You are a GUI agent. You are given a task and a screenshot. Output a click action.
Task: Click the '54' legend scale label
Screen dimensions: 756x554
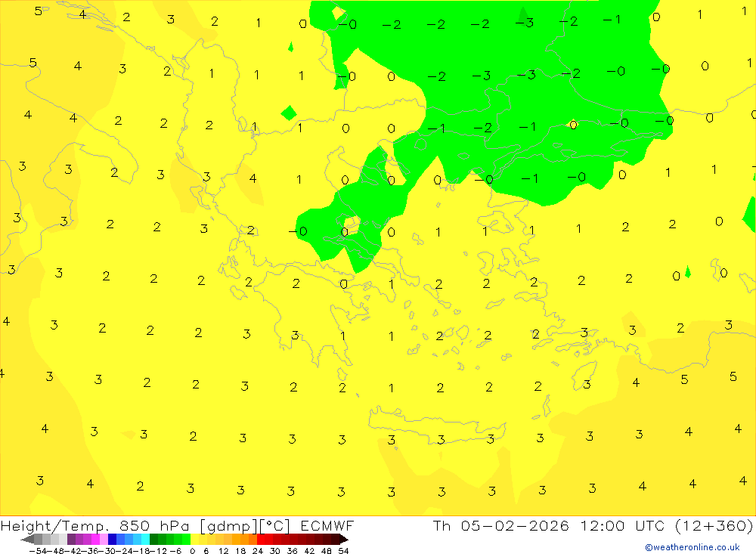coord(344,551)
